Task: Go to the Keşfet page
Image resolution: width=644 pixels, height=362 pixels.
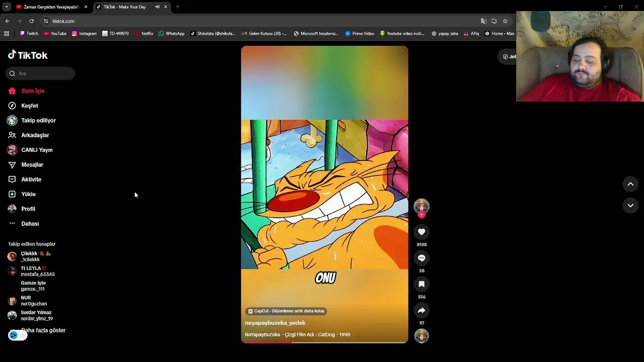Action: pyautogui.click(x=23, y=106)
